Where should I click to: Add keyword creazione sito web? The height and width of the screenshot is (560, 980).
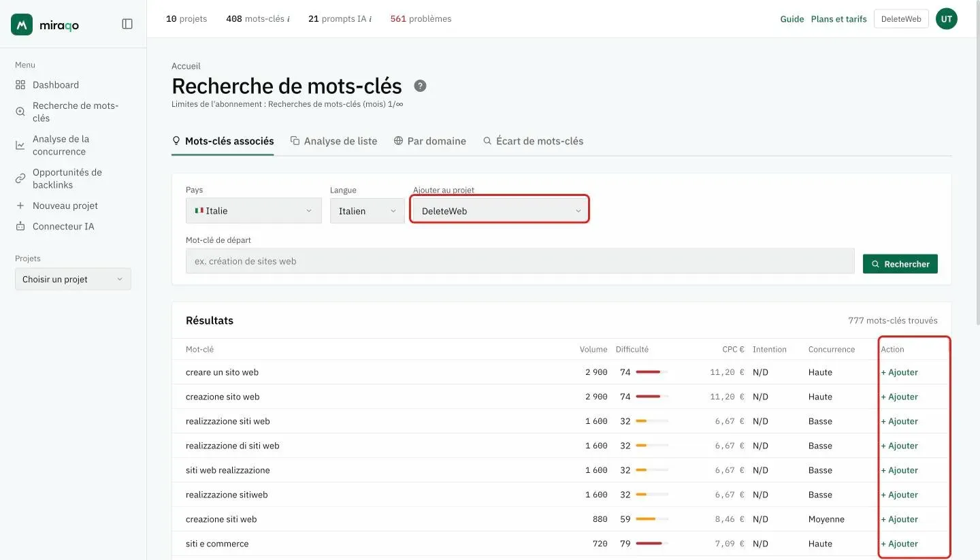click(x=899, y=397)
